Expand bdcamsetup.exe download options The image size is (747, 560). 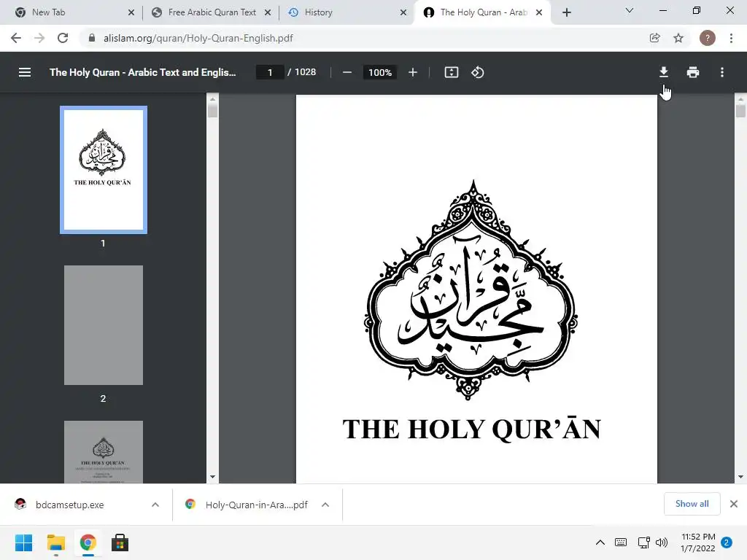pyautogui.click(x=155, y=505)
